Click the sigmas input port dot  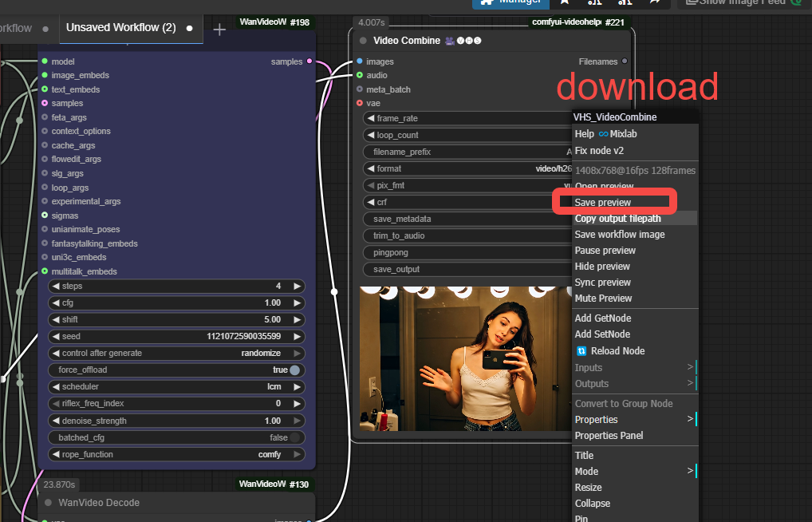pos(45,216)
